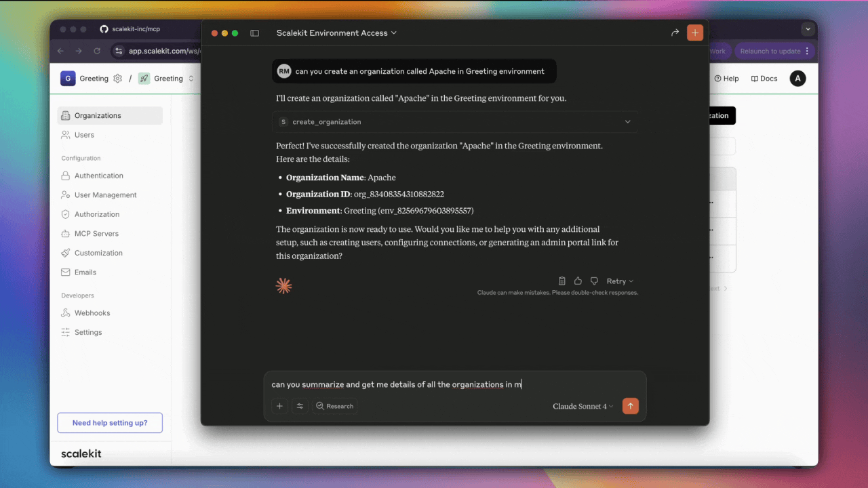Viewport: 868px width, 488px height.
Task: Click the Greeting workspace G avatar
Action: (x=68, y=79)
